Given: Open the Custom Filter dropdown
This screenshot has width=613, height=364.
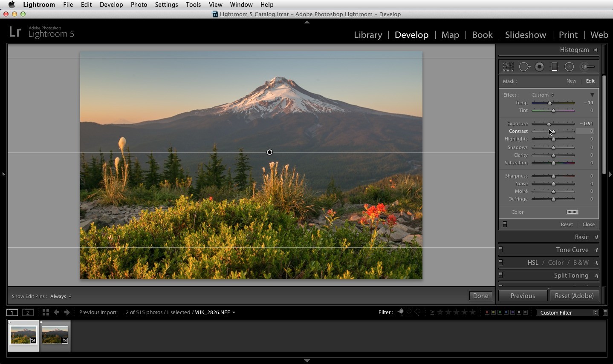Looking at the screenshot, I should [x=567, y=312].
